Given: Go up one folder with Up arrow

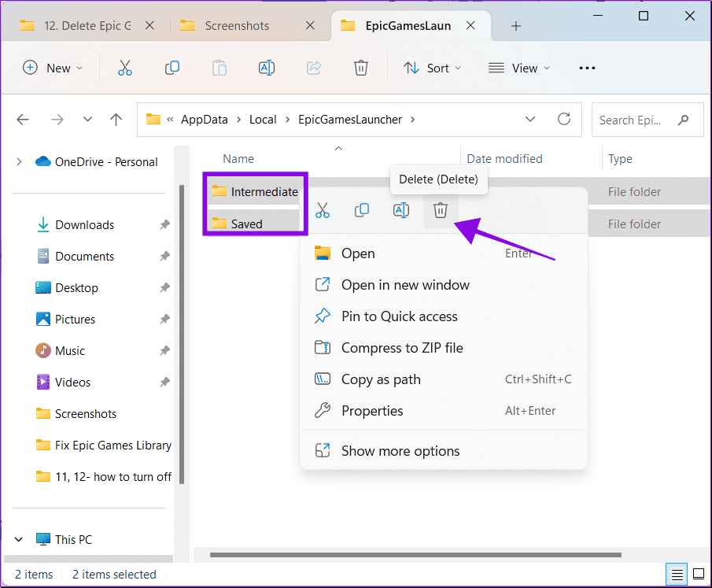Looking at the screenshot, I should 116,120.
